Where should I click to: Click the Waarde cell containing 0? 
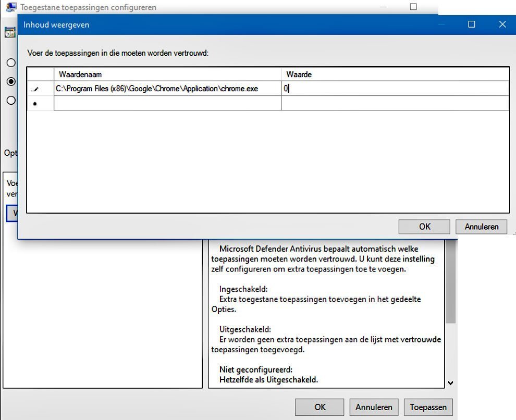click(395, 89)
